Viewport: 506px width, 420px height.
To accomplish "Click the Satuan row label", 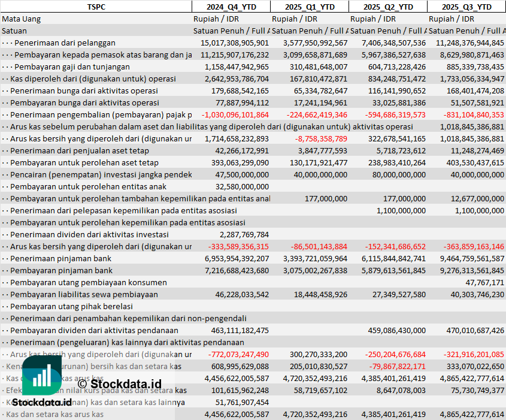I will (x=14, y=31).
